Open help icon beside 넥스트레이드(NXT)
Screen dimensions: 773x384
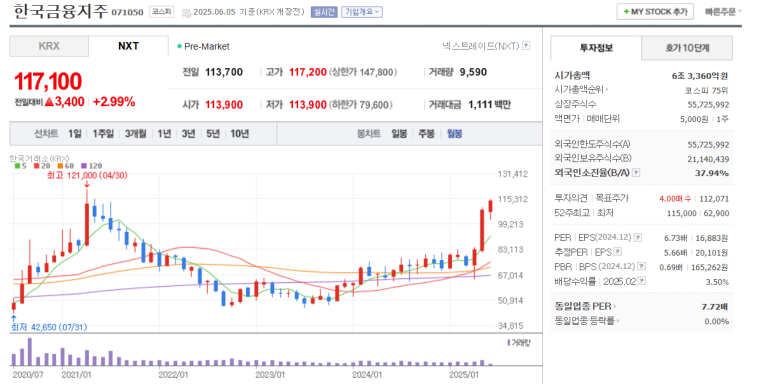tap(526, 46)
